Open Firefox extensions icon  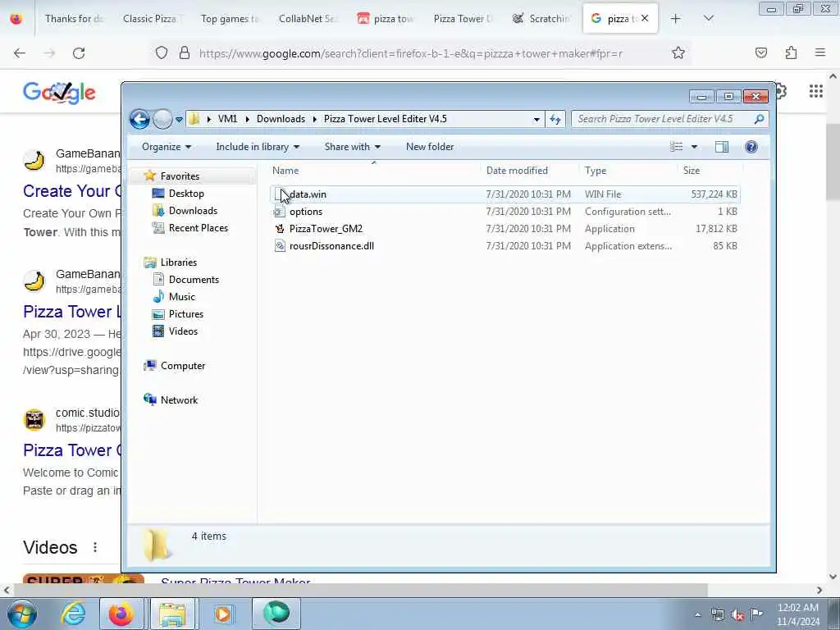point(791,53)
